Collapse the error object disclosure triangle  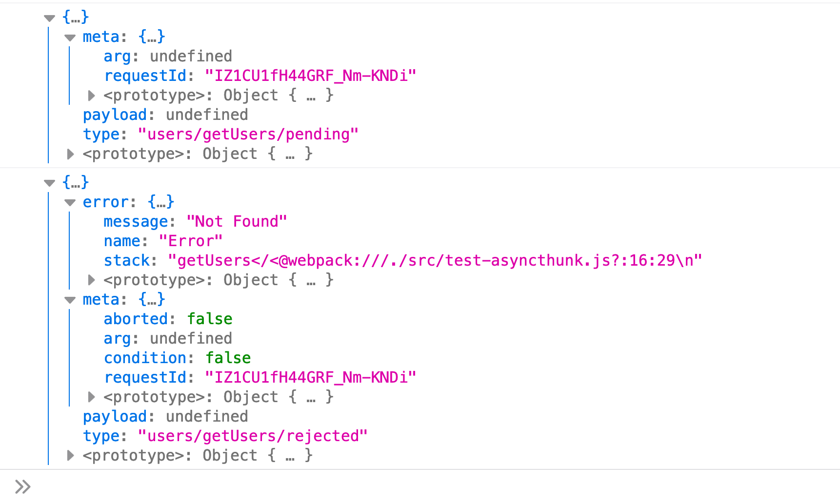coord(70,203)
